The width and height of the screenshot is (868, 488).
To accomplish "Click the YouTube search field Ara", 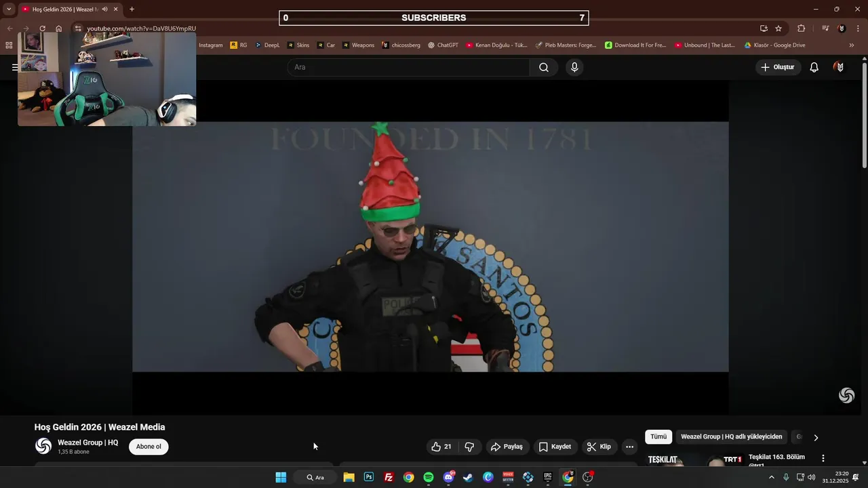I will pyautogui.click(x=408, y=67).
